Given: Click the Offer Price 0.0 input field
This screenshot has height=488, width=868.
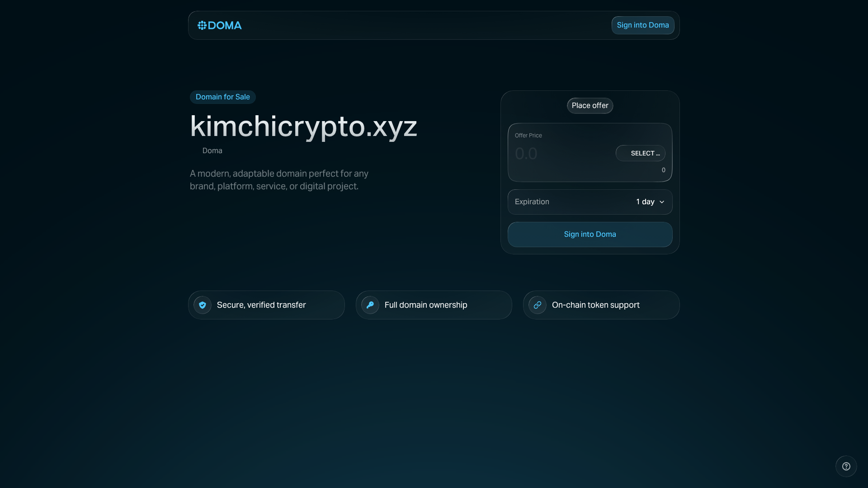Looking at the screenshot, I should pyautogui.click(x=556, y=154).
